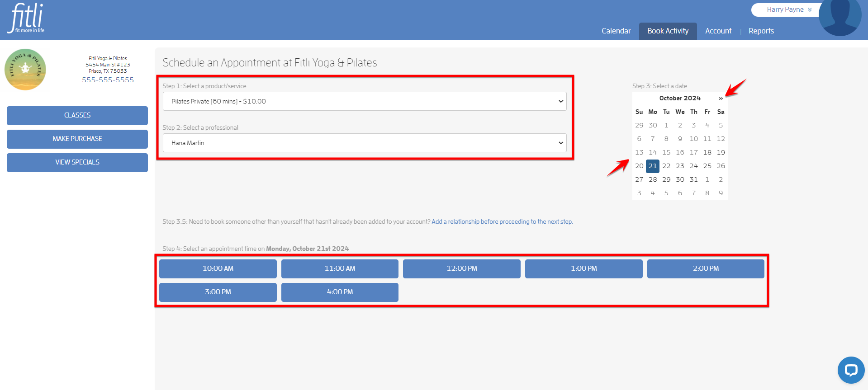Image resolution: width=868 pixels, height=390 pixels.
Task: Click the VIEW SPECIALS button
Action: click(x=77, y=162)
